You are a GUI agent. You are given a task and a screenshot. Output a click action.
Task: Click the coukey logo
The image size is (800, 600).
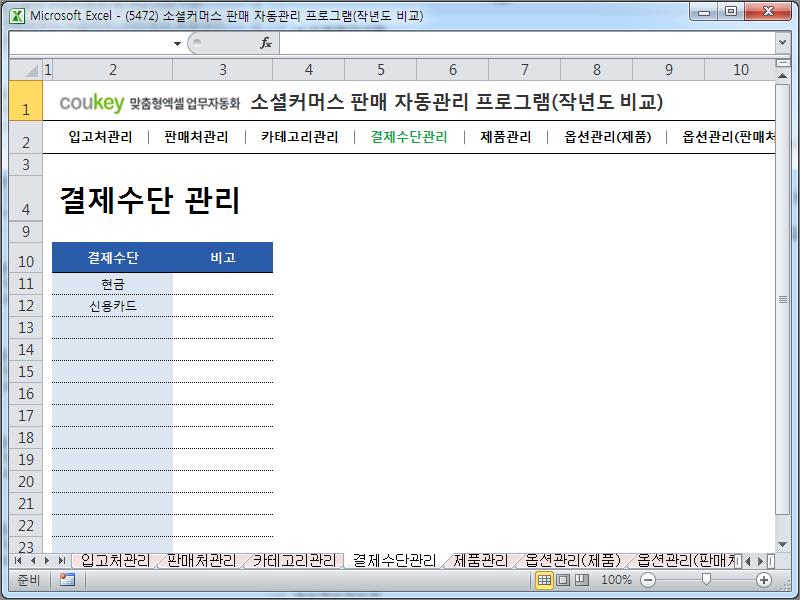coord(92,103)
